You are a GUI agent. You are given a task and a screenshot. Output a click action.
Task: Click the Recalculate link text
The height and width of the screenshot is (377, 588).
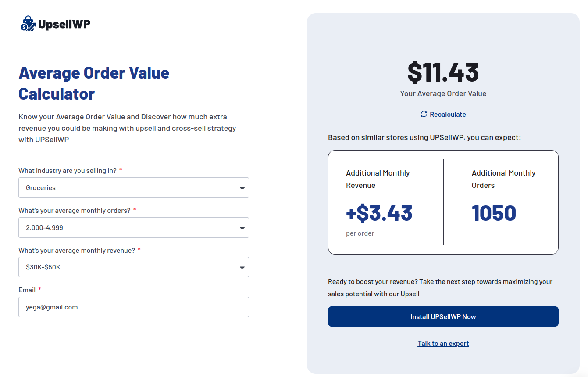coord(448,115)
